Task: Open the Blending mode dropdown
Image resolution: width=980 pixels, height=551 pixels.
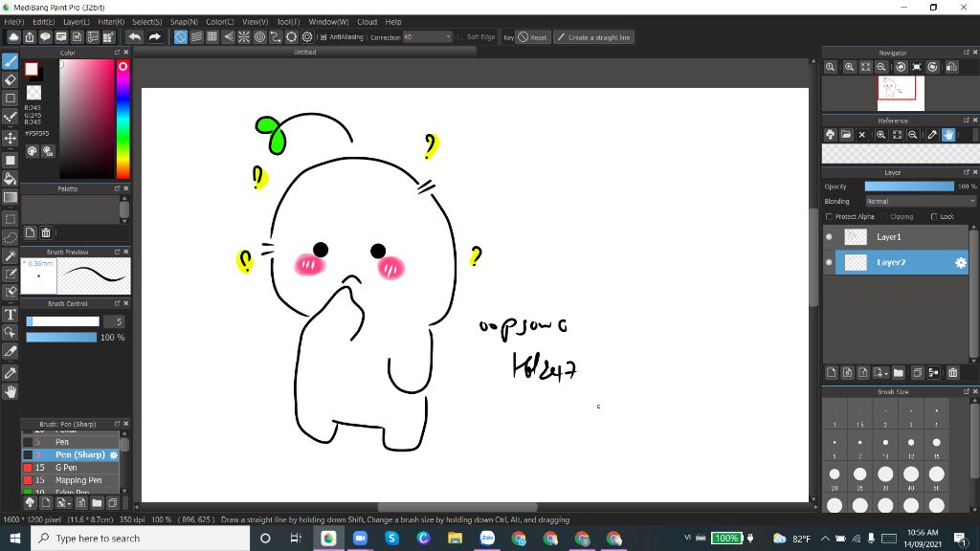Action: pos(921,201)
